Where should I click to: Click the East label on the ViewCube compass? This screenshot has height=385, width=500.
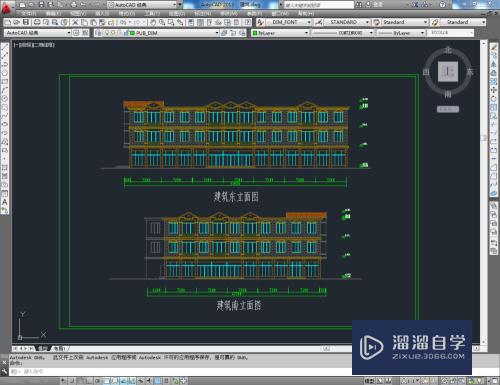click(x=470, y=72)
